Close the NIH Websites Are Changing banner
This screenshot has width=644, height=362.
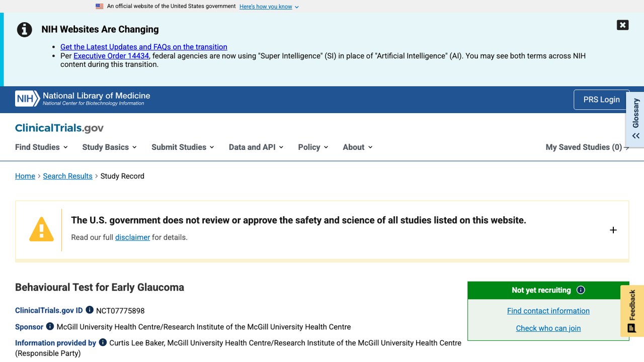pos(622,25)
